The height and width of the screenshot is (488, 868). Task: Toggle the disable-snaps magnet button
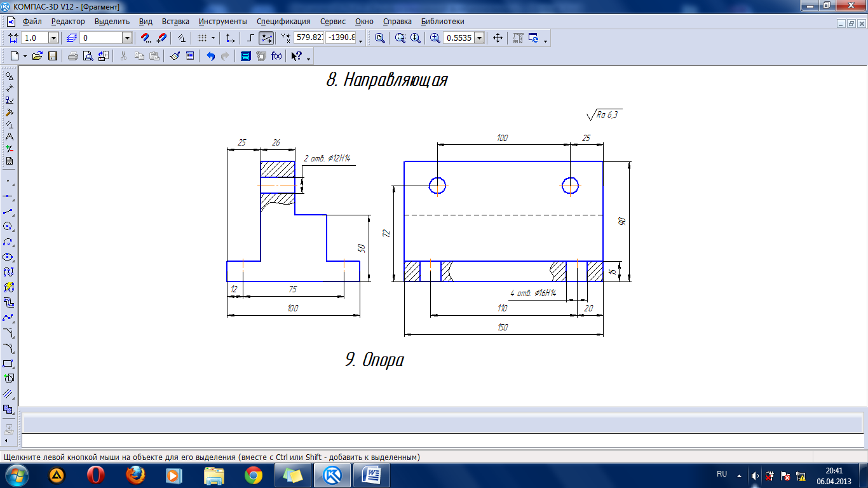161,38
